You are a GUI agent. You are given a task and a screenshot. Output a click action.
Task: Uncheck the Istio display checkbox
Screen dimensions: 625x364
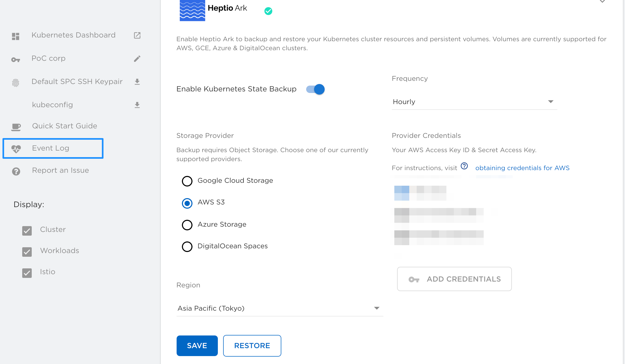coord(27,273)
